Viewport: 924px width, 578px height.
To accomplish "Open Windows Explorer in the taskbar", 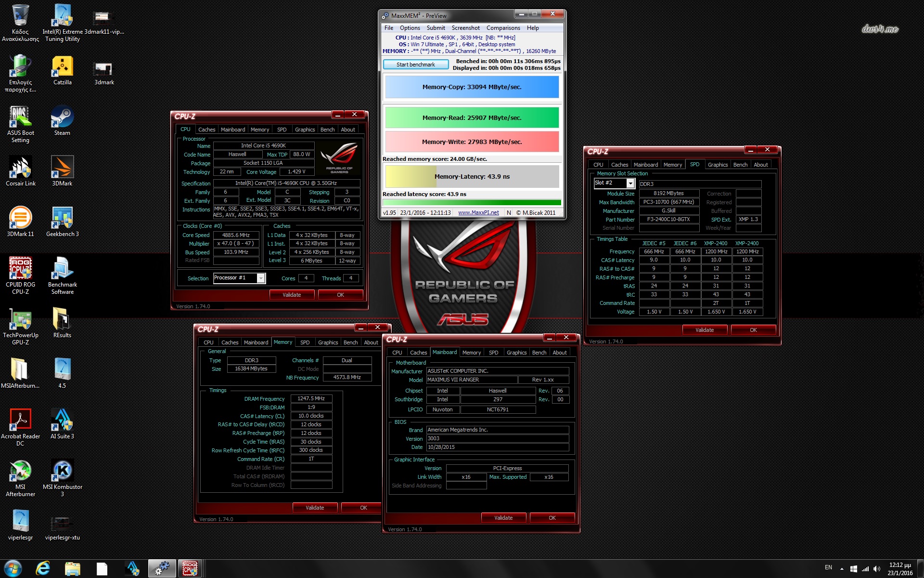I will (72, 568).
